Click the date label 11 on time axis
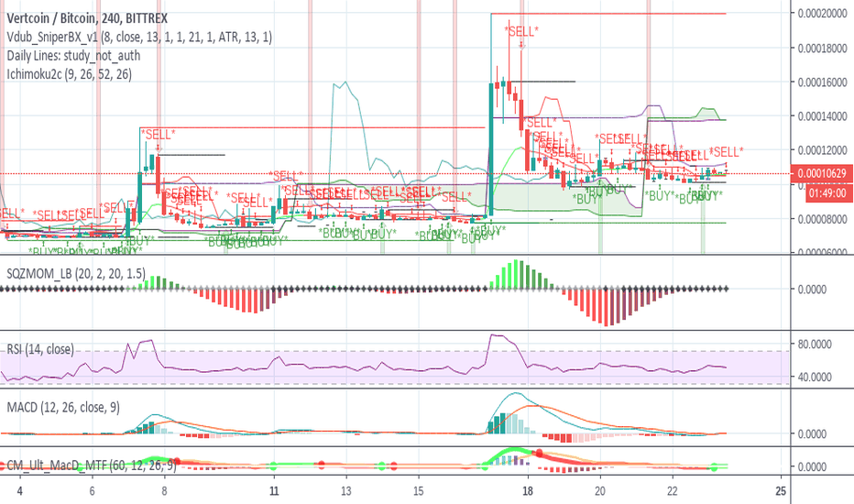The width and height of the screenshot is (854, 504). click(x=274, y=491)
